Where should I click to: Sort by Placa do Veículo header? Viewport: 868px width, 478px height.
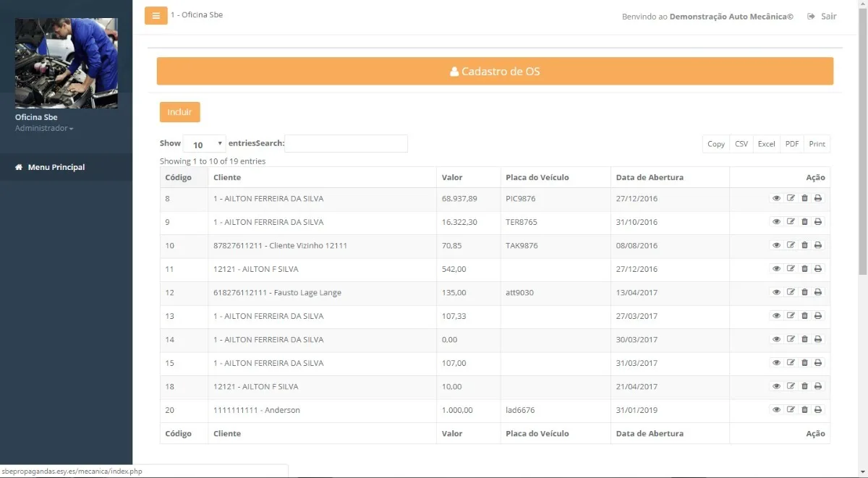pos(556,177)
